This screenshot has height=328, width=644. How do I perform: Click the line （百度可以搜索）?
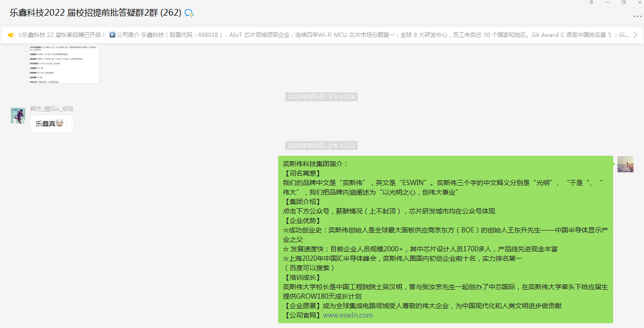click(x=309, y=268)
